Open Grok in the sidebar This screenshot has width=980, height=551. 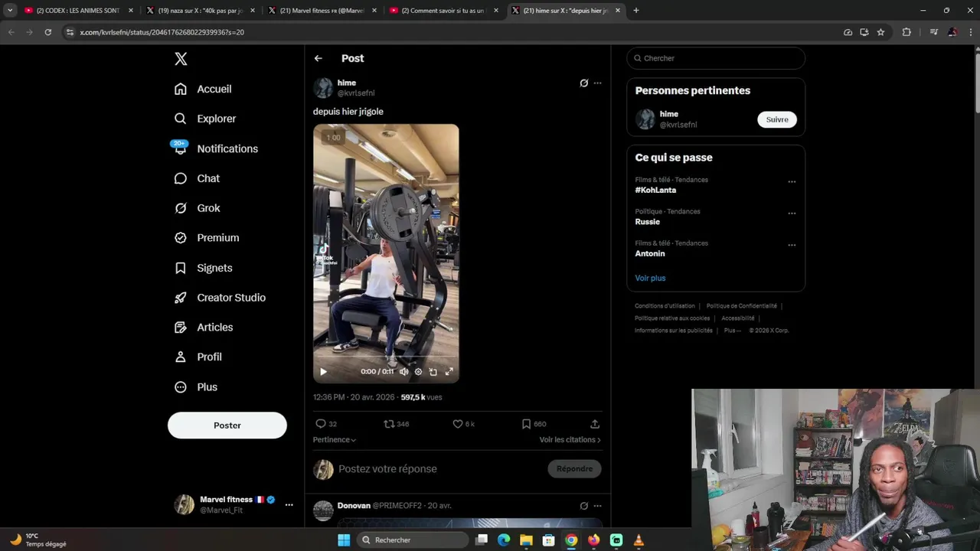coord(197,208)
